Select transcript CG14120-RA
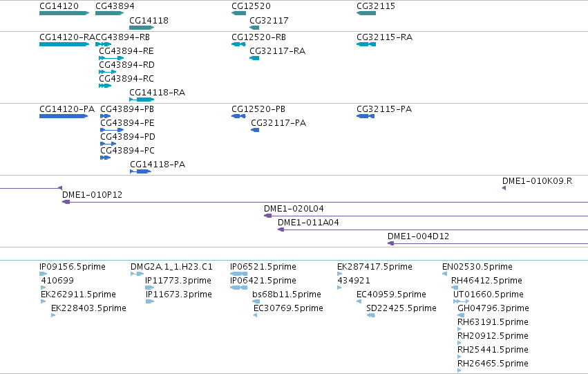The image size is (588, 374). click(64, 44)
